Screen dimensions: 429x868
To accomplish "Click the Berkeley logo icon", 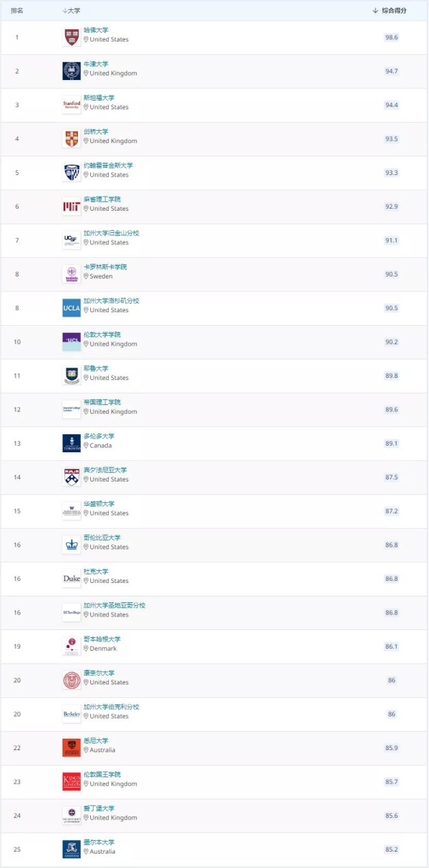I will pos(71,714).
